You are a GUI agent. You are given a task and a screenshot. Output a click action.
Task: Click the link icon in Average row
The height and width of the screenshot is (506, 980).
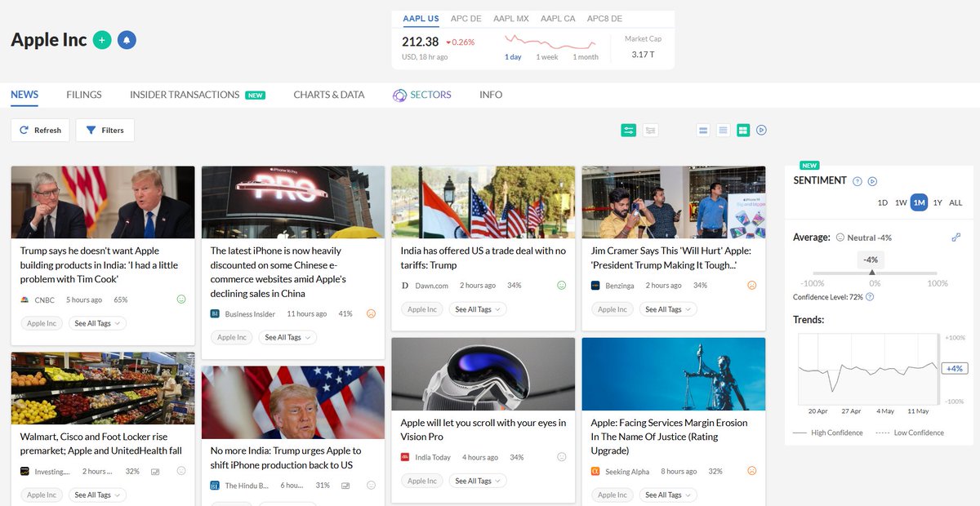tap(956, 237)
